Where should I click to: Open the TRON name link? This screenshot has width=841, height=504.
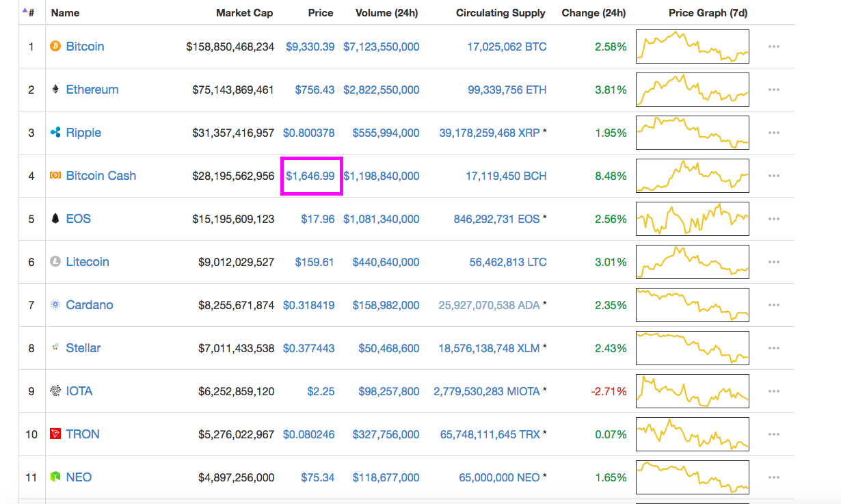[x=83, y=434]
